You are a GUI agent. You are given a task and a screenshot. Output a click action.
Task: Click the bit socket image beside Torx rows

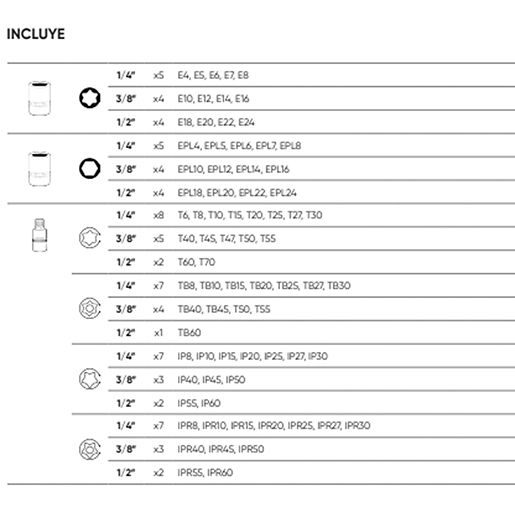[39, 235]
